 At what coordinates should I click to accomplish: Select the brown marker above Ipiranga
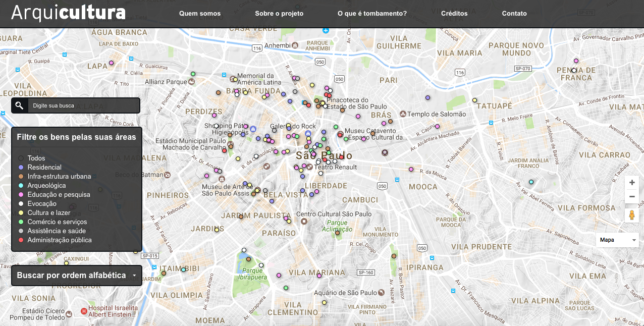394,256
